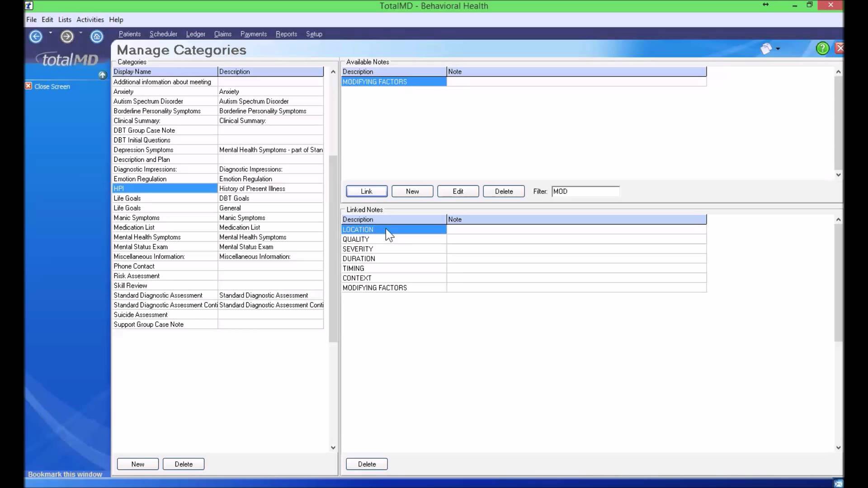
Task: Open the Activities menu
Action: [90, 20]
